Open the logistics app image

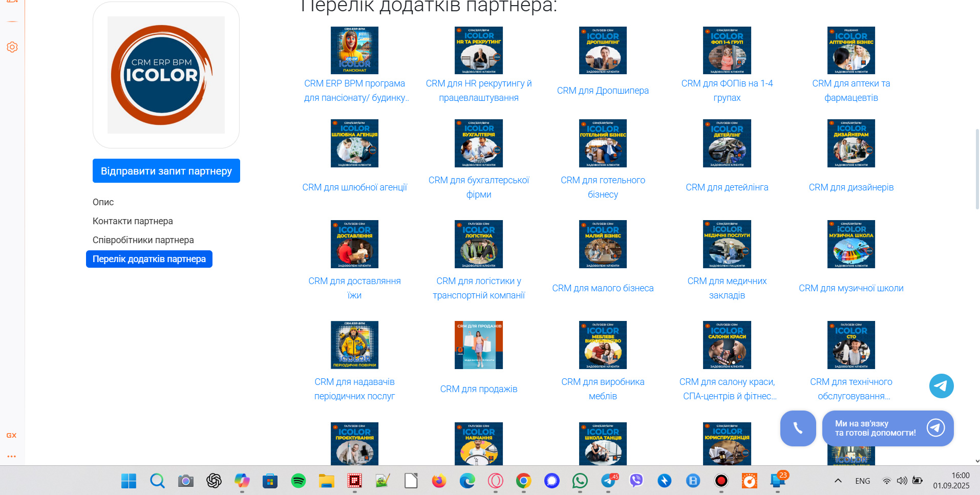click(x=479, y=244)
